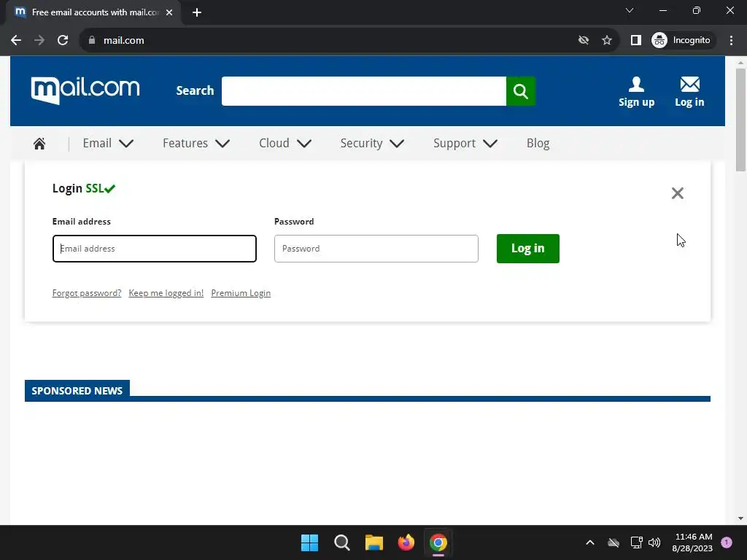The height and width of the screenshot is (560, 747).
Task: Click the mail.com address bar URL
Action: (124, 40)
